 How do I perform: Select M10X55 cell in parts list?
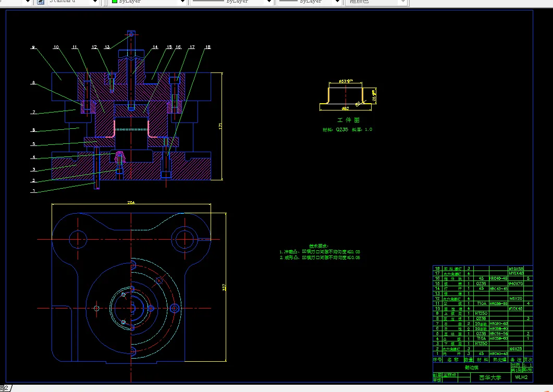pyautogui.click(x=516, y=268)
